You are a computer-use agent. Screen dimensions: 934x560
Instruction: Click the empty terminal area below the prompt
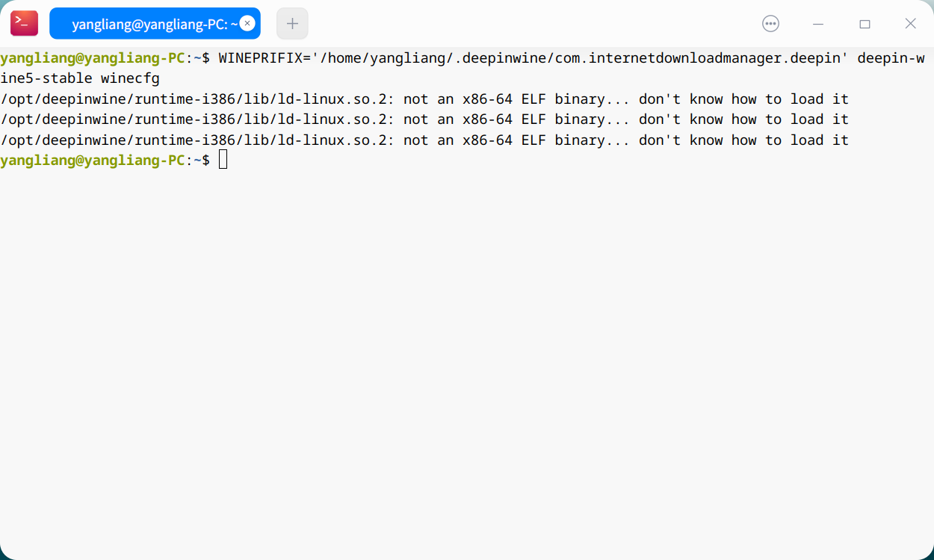[x=467, y=358]
